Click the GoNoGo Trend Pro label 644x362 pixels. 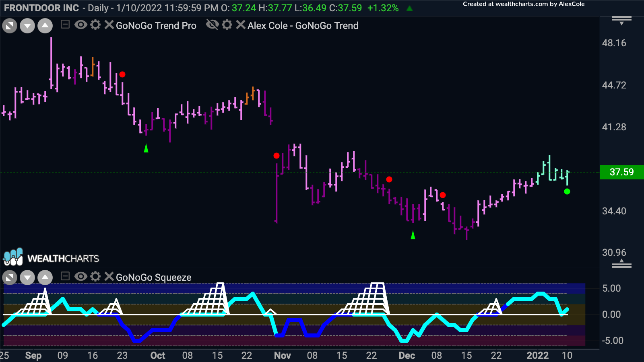click(156, 26)
